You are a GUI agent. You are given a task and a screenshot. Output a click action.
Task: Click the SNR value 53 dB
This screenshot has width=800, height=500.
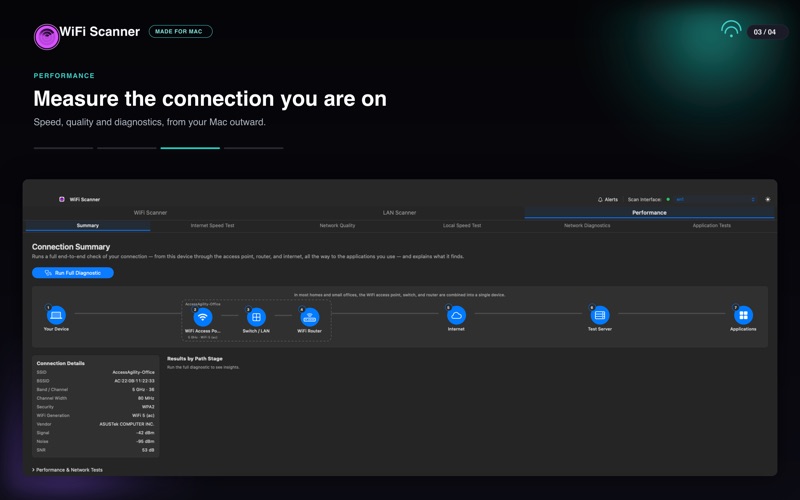[x=148, y=451]
